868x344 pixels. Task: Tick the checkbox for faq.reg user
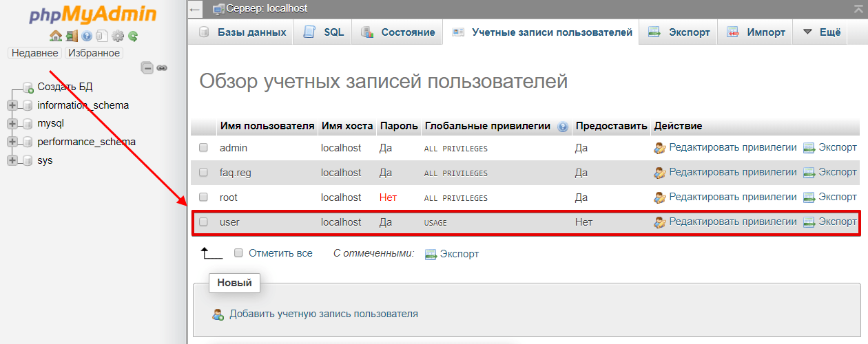tap(203, 172)
